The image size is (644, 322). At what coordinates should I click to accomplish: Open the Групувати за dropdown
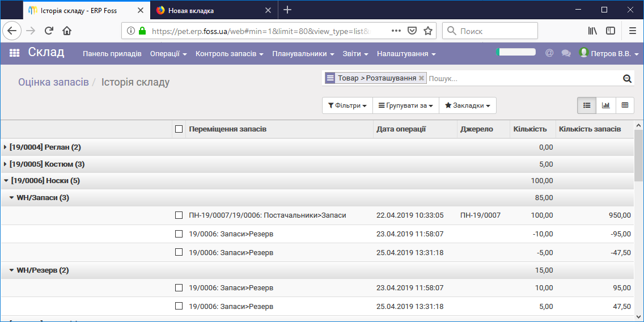pyautogui.click(x=406, y=105)
